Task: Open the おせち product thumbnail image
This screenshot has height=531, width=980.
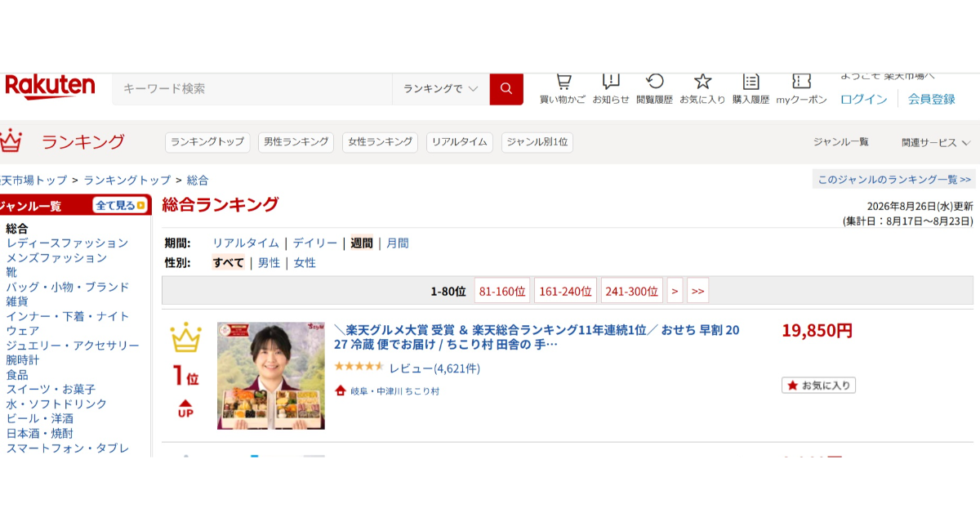Action: 271,376
